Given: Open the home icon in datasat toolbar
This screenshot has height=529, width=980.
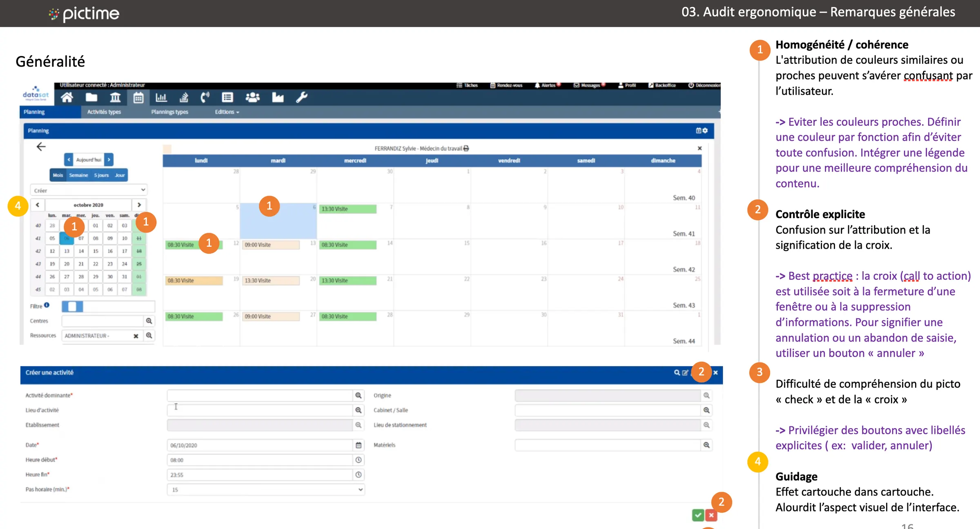Looking at the screenshot, I should click(x=67, y=97).
